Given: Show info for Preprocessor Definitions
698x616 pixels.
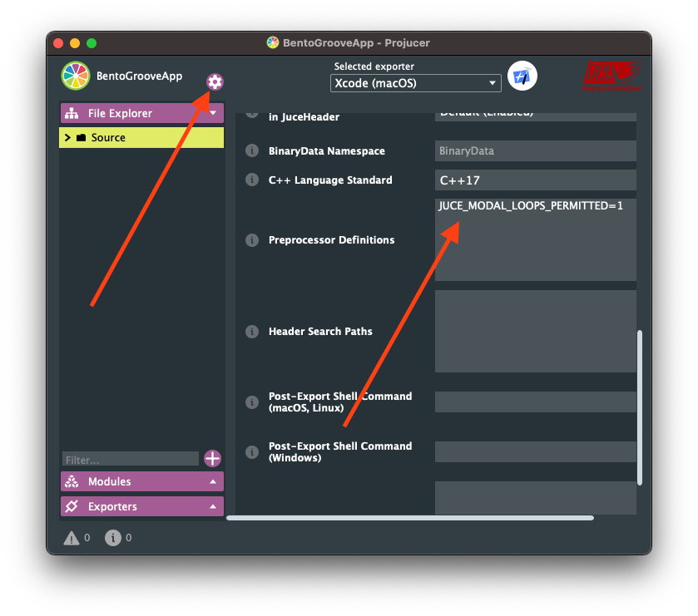Looking at the screenshot, I should coord(252,240).
